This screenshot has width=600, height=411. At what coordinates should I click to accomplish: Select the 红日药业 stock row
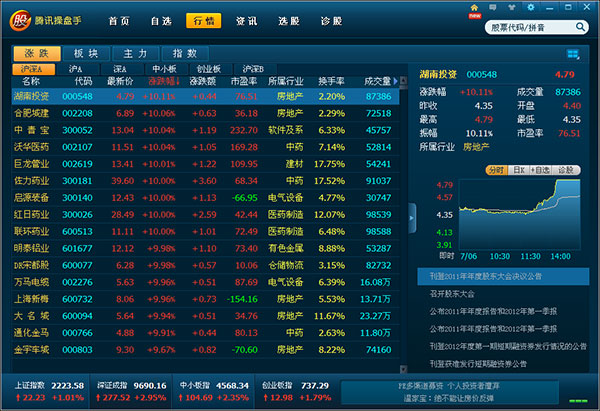205,215
